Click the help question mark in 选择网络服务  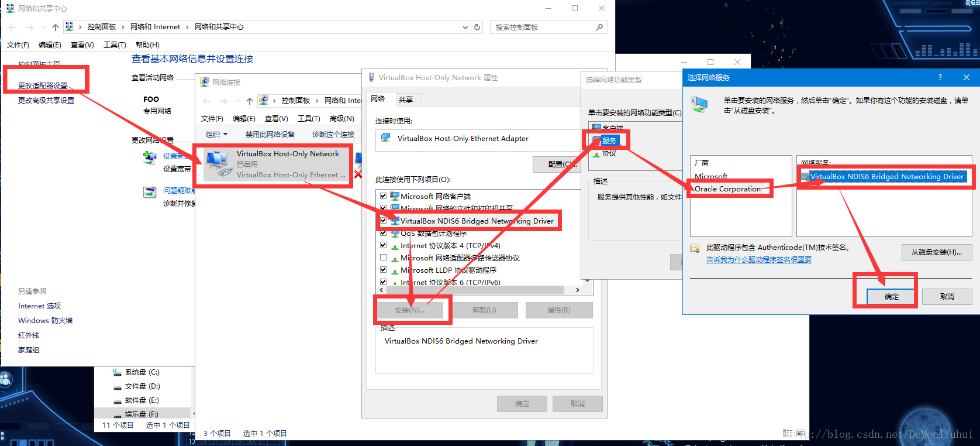pyautogui.click(x=940, y=77)
